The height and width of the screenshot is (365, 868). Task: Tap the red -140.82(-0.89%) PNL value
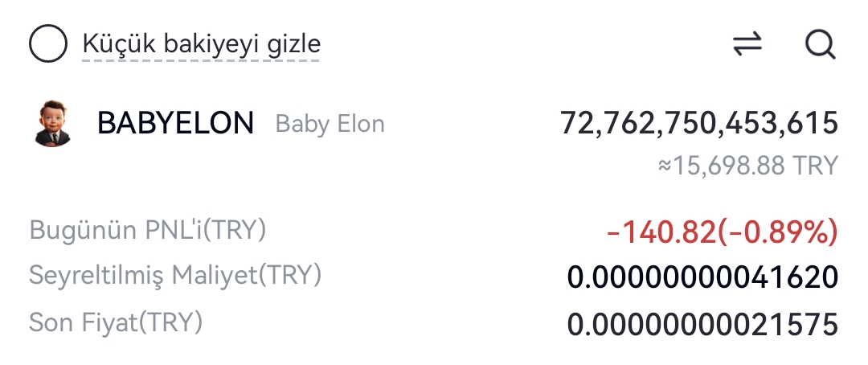click(x=723, y=232)
